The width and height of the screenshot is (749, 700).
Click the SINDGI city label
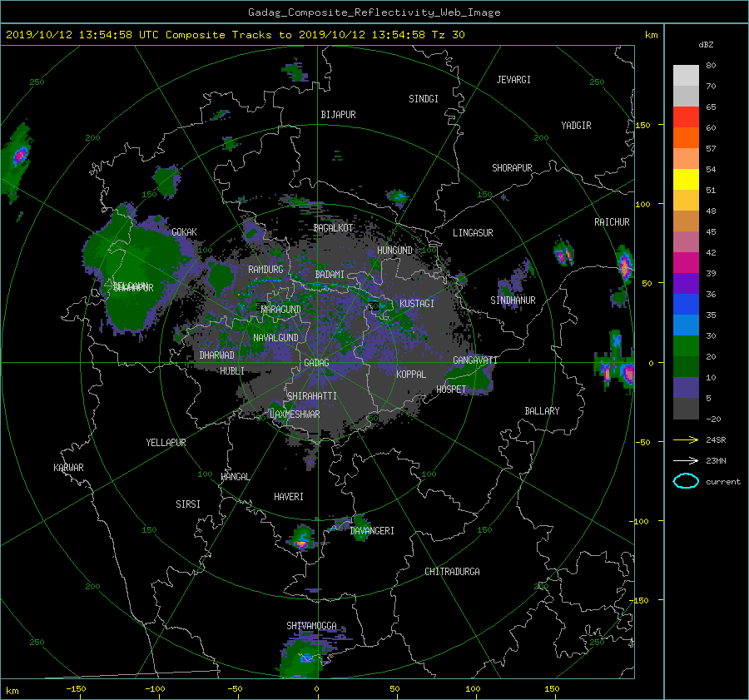point(424,99)
